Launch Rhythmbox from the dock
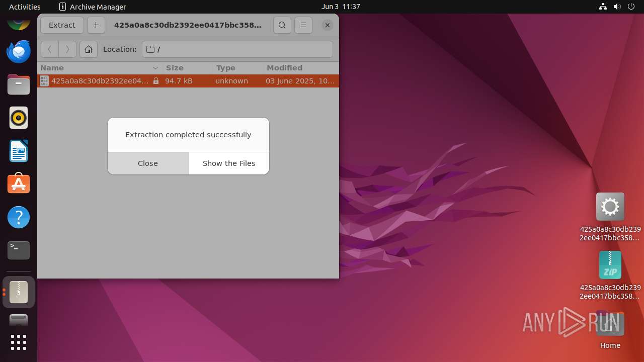The image size is (644, 362). (19, 118)
